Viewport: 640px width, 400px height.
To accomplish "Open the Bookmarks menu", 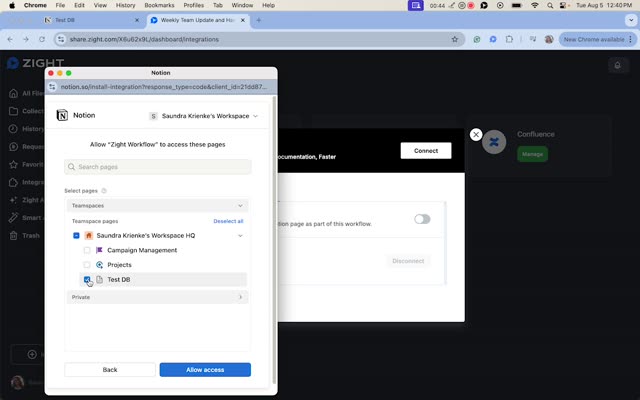I will (159, 5).
